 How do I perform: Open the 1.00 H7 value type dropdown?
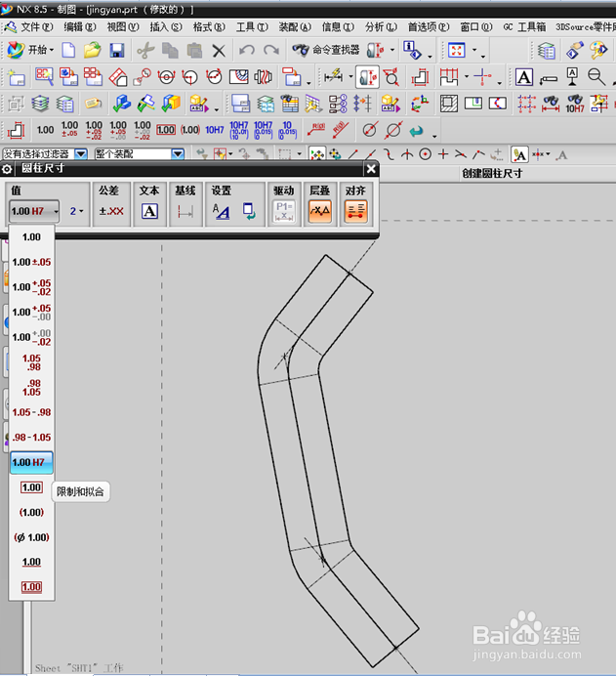34,211
